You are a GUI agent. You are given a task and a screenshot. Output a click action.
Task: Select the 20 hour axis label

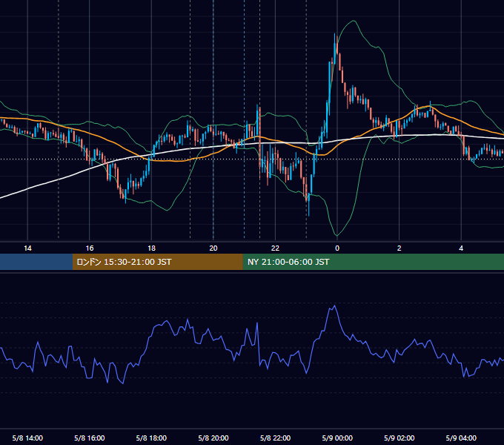point(213,248)
